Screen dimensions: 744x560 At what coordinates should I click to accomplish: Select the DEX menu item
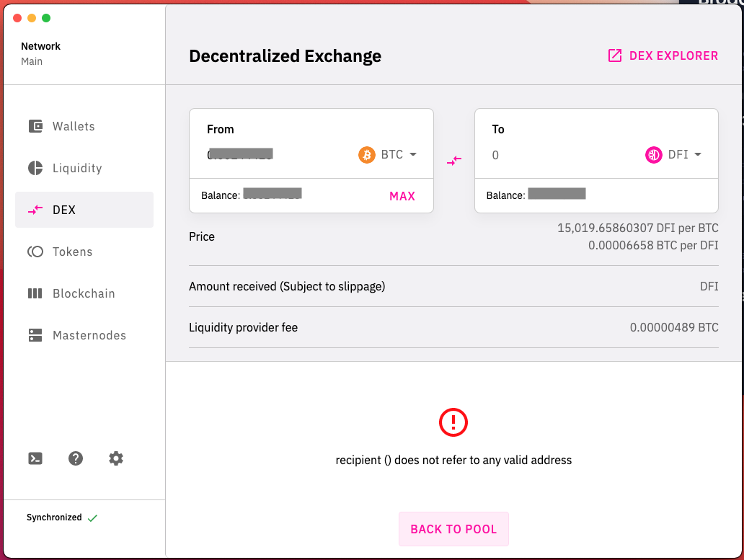click(84, 210)
